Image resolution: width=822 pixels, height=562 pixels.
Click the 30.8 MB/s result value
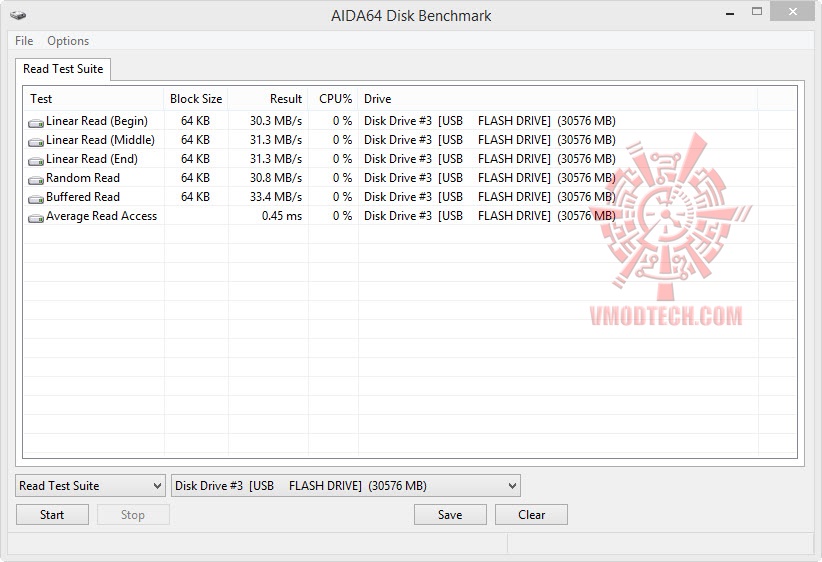pyautogui.click(x=276, y=178)
